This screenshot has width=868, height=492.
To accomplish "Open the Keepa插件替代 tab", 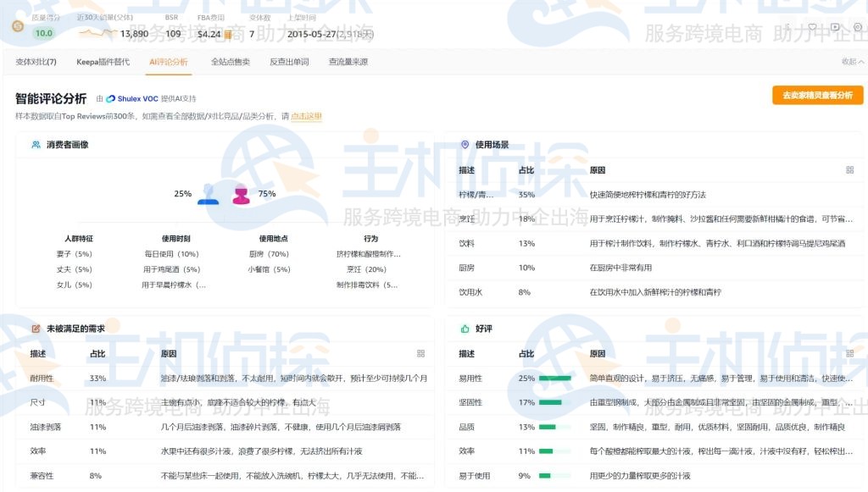I will [x=105, y=61].
